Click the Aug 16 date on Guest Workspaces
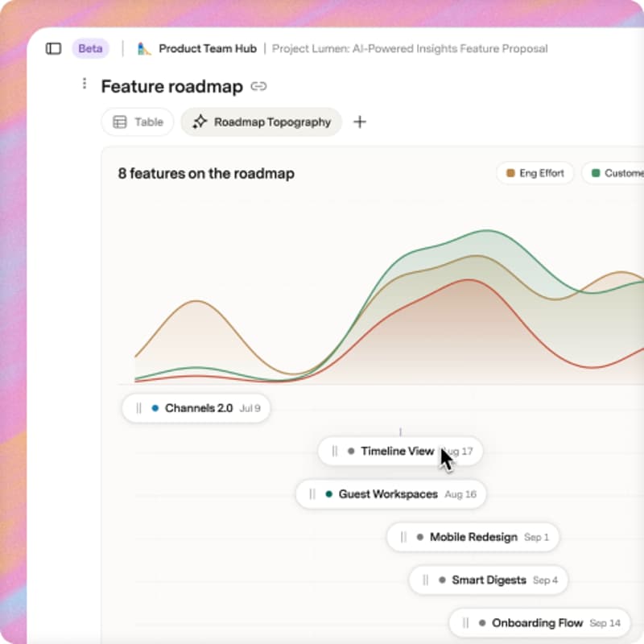Image resolution: width=644 pixels, height=644 pixels. coord(460,494)
